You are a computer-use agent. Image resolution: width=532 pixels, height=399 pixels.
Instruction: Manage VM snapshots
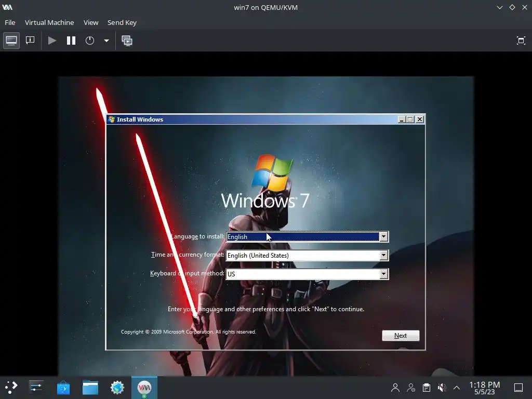pyautogui.click(x=127, y=41)
